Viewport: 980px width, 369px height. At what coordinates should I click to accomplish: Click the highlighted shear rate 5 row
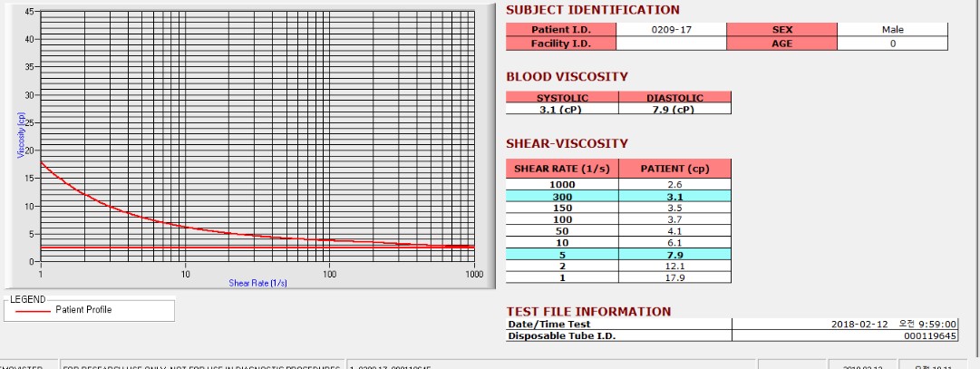(618, 255)
